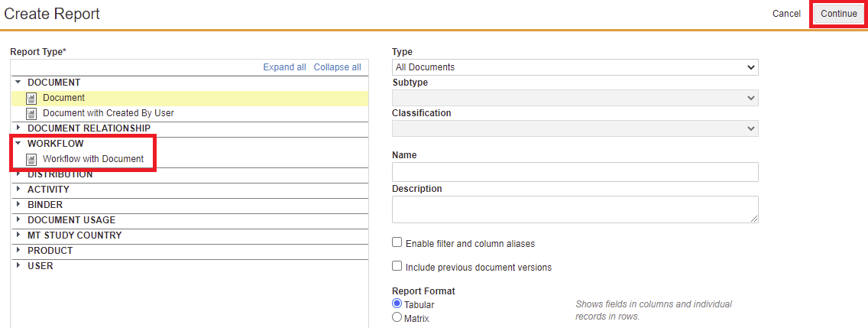Expand the DOCUMENT RELATIONSHIP category
868x328 pixels.
point(18,128)
